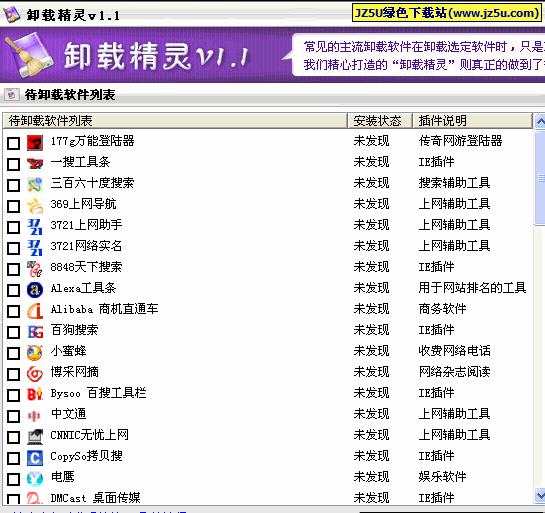Click 未发现 status in 百狗搜索 row
This screenshot has width=545, height=513.
[x=371, y=330]
